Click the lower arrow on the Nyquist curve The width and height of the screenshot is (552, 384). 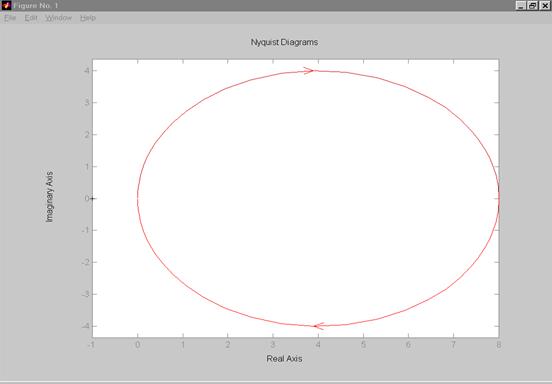pos(319,326)
